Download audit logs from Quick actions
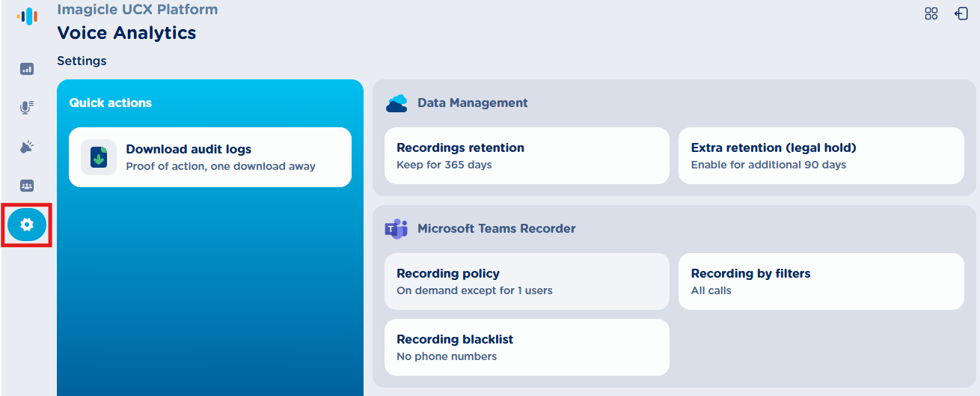The height and width of the screenshot is (396, 980). click(x=210, y=157)
